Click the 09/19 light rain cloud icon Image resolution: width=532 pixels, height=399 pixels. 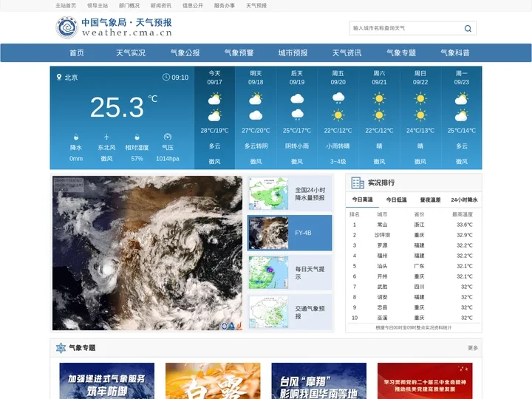click(x=297, y=115)
